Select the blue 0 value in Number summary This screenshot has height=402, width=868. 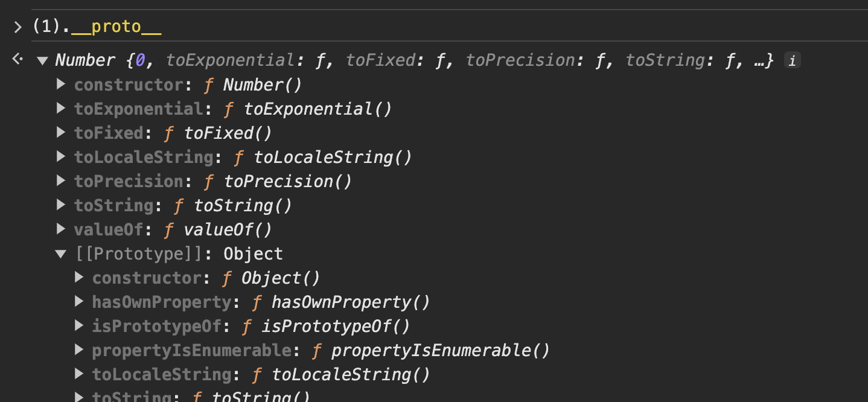[139, 60]
